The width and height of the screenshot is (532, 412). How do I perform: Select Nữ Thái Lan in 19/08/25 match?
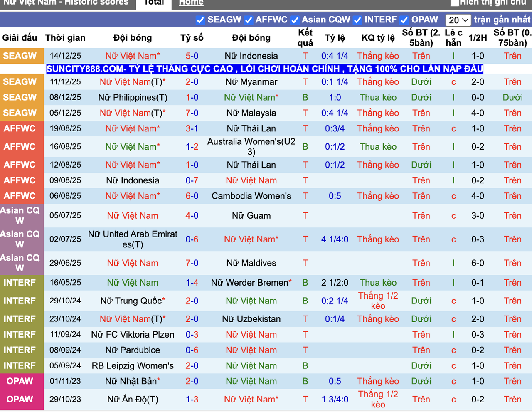tap(251, 129)
